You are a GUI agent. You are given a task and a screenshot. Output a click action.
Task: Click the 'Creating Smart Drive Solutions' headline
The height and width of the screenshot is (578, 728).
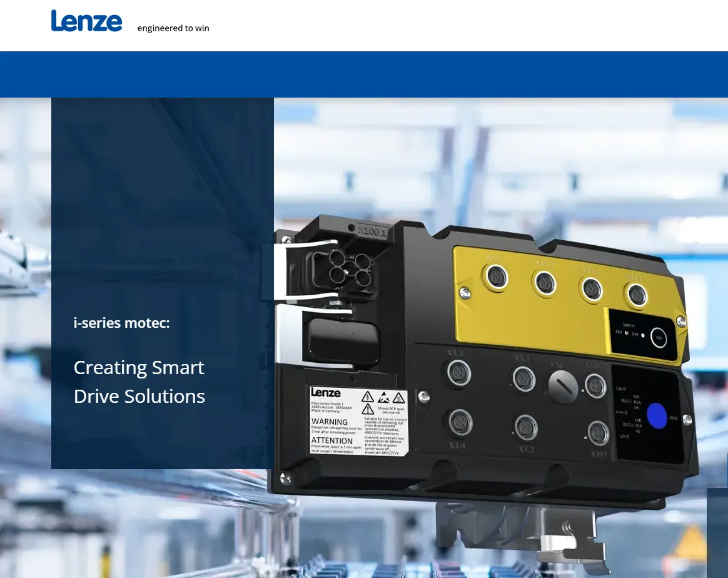pos(139,382)
